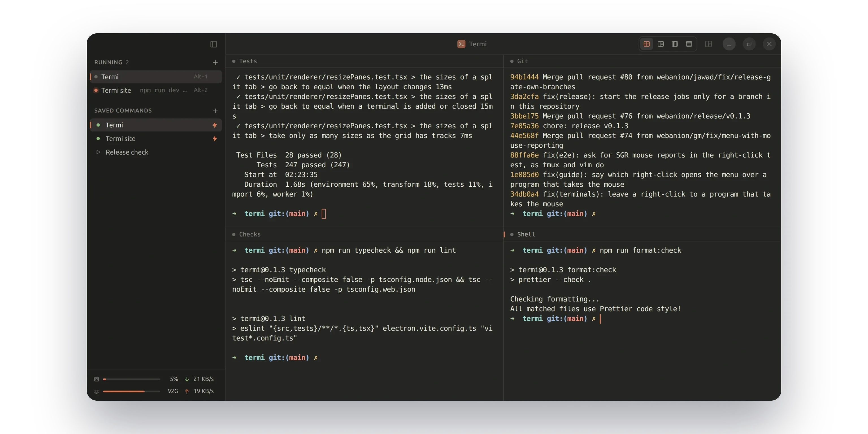Click the Tests terminal prompt cursor
868x434 pixels.
pos(324,214)
